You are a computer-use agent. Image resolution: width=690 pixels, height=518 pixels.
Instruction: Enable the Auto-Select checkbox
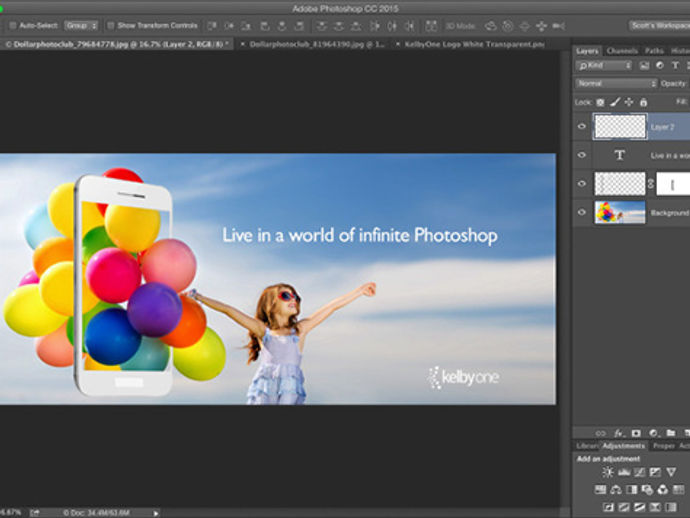pyautogui.click(x=13, y=26)
